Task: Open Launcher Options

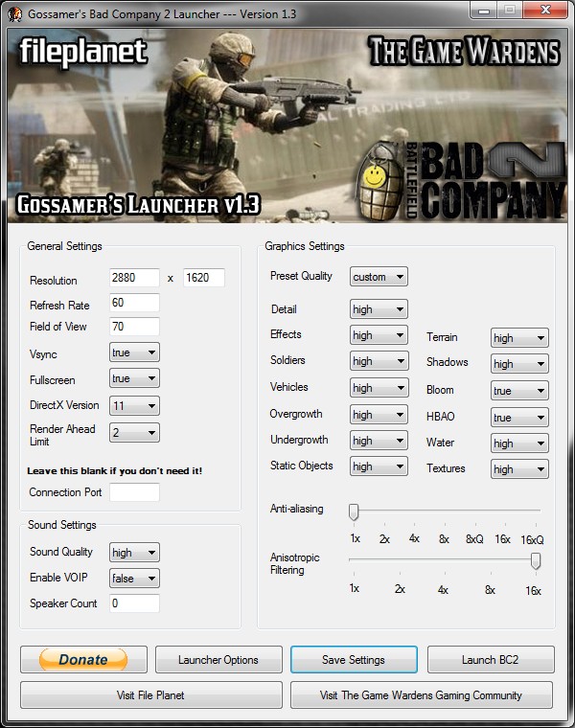Action: pos(218,659)
